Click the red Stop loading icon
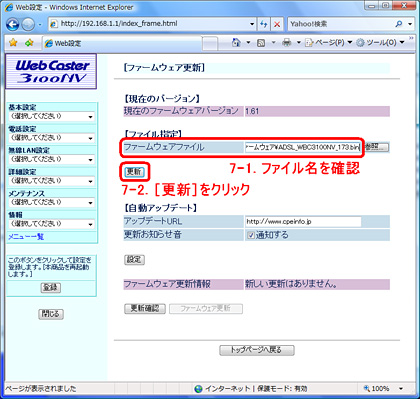The width and height of the screenshot is (420, 399). pyautogui.click(x=277, y=24)
